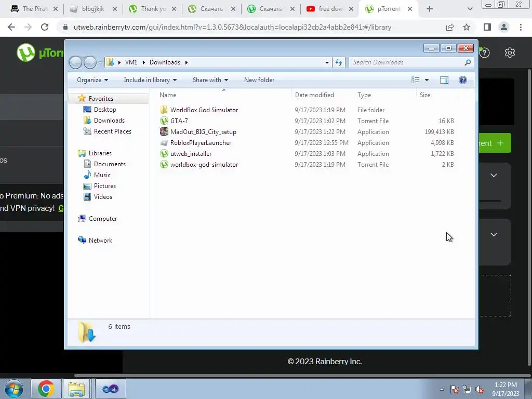Open the Windows Start menu
Viewport: 532px width, 399px height.
(x=14, y=389)
